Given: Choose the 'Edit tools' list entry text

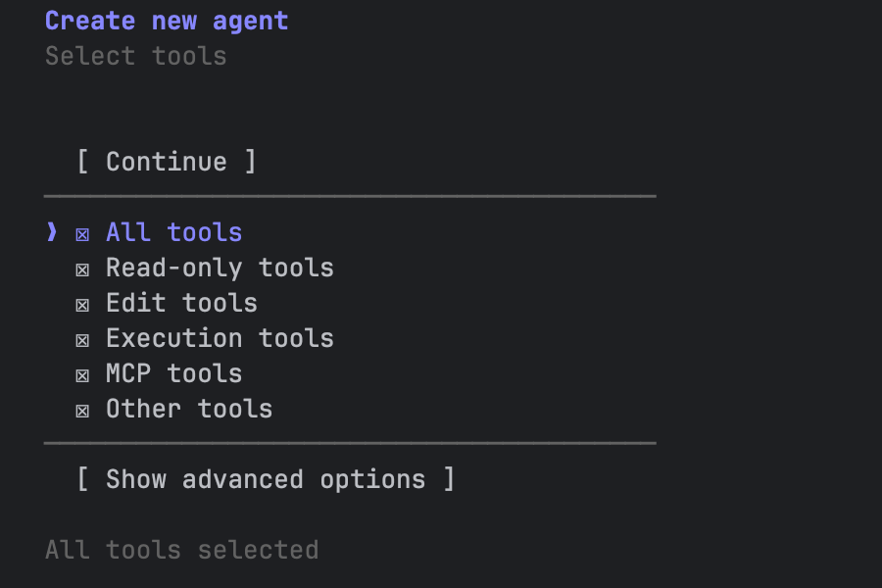Looking at the screenshot, I should (181, 303).
